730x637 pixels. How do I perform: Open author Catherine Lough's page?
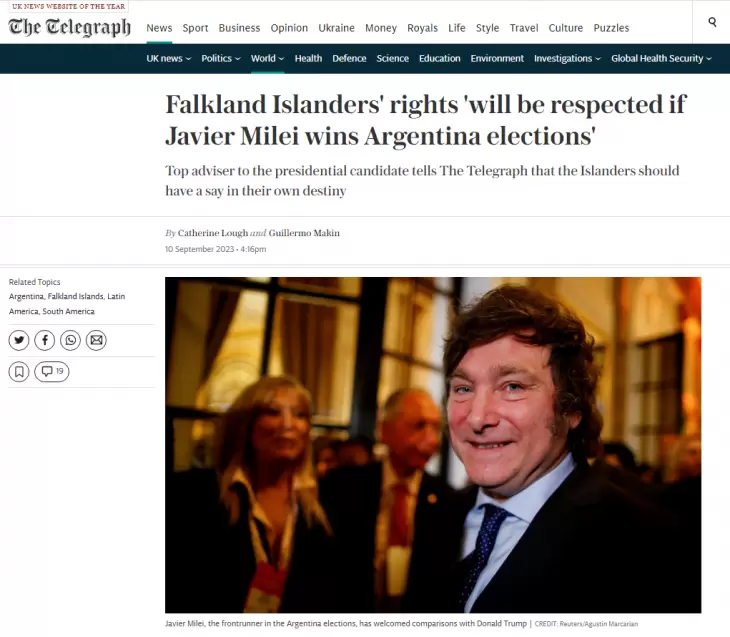213,233
